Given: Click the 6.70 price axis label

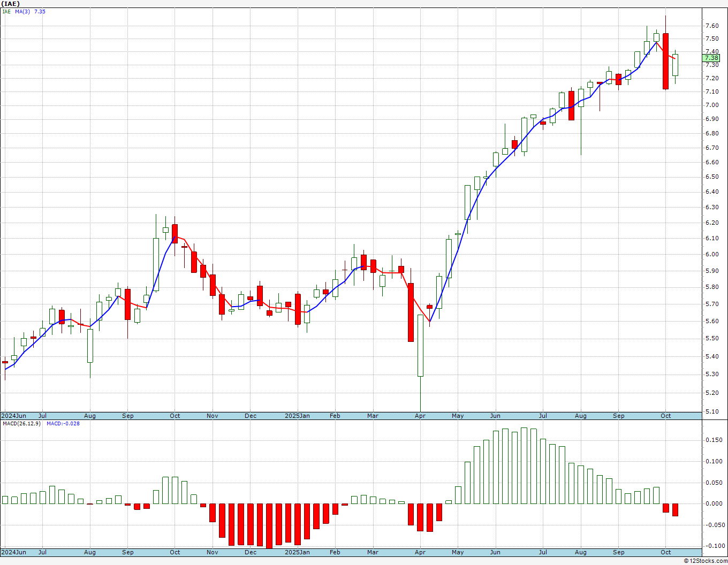Looking at the screenshot, I should click(x=712, y=148).
